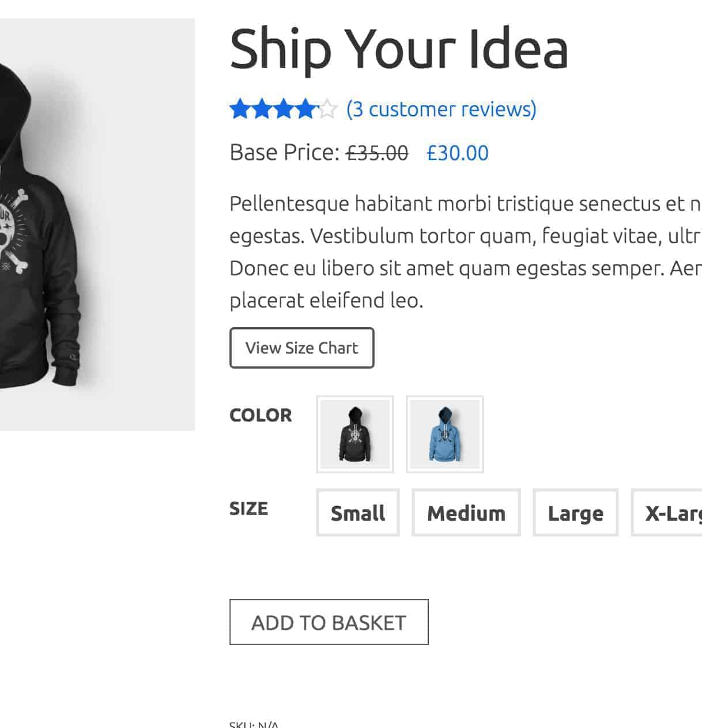The image size is (702, 728).
Task: Pick the Large size option
Action: point(575,513)
